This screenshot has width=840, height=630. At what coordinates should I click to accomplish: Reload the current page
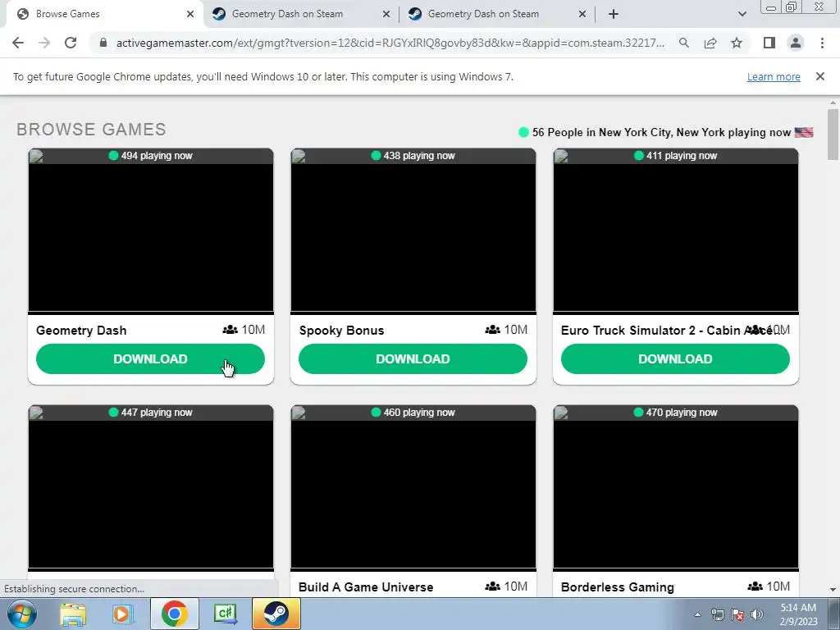coord(71,43)
